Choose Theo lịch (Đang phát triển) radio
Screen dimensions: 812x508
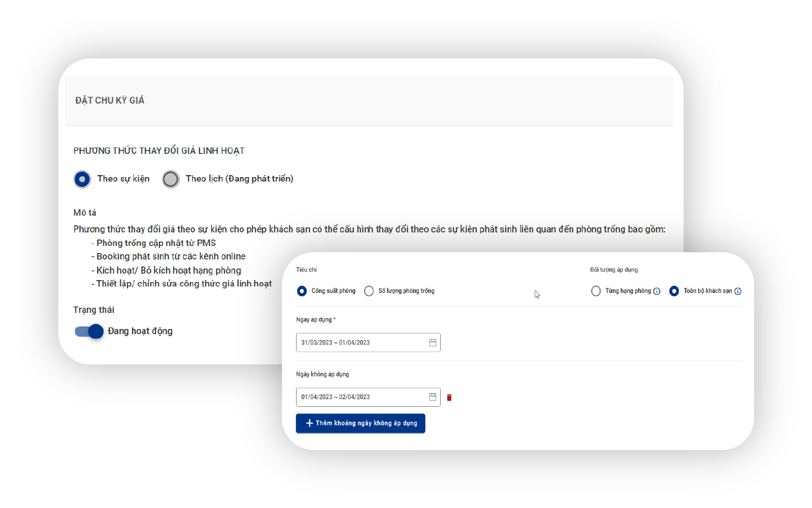[x=171, y=179]
